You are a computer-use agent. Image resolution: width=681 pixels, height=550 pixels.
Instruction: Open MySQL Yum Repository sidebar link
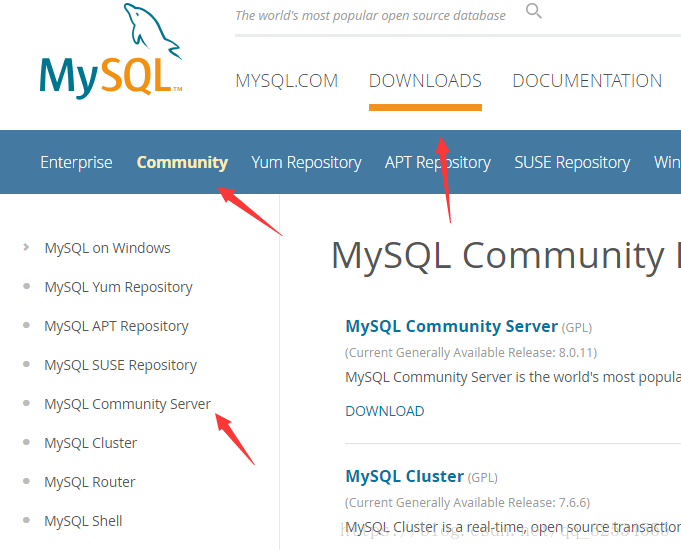118,287
